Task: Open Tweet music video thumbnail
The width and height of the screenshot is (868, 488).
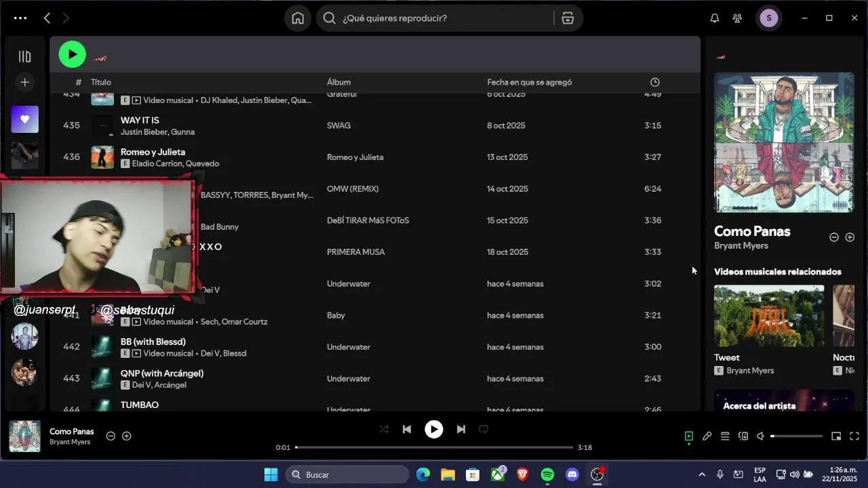Action: click(x=769, y=316)
